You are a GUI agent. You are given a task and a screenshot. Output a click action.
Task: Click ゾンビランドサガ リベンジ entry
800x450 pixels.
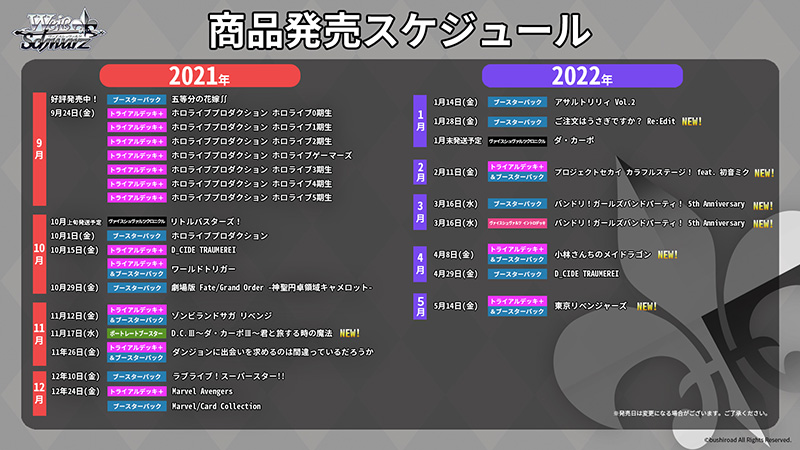(222, 316)
